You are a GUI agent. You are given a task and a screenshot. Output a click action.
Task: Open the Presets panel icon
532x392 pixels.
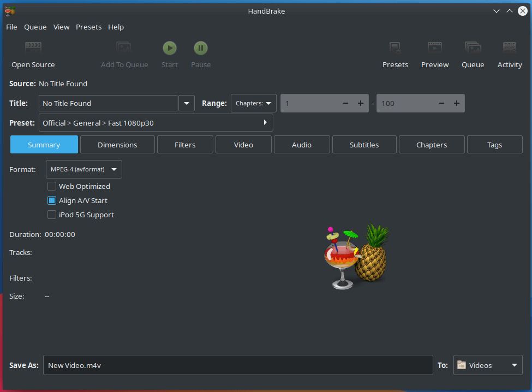click(395, 47)
